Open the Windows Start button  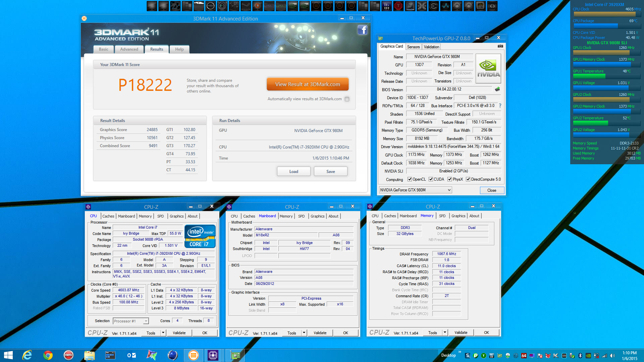pyautogui.click(x=8, y=355)
